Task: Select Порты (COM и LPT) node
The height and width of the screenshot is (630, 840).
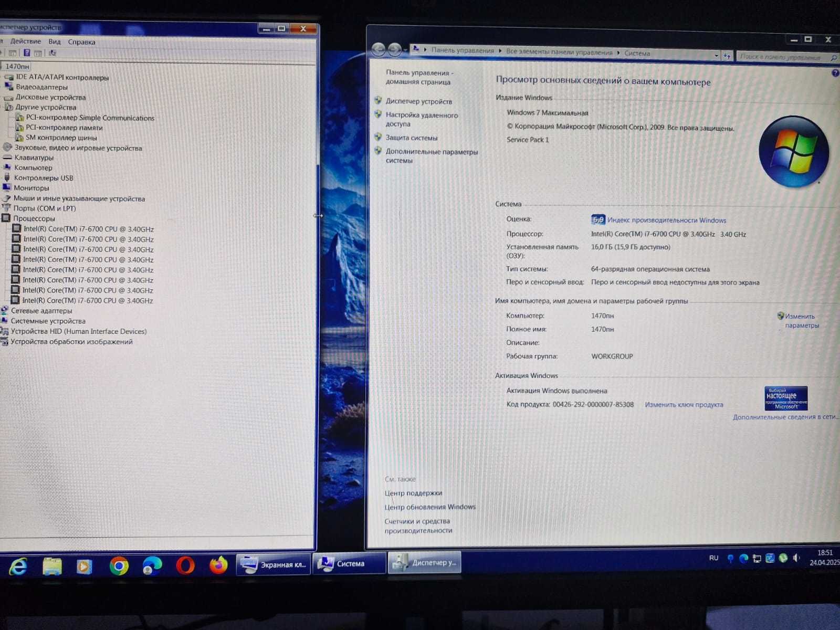Action: coord(45,208)
